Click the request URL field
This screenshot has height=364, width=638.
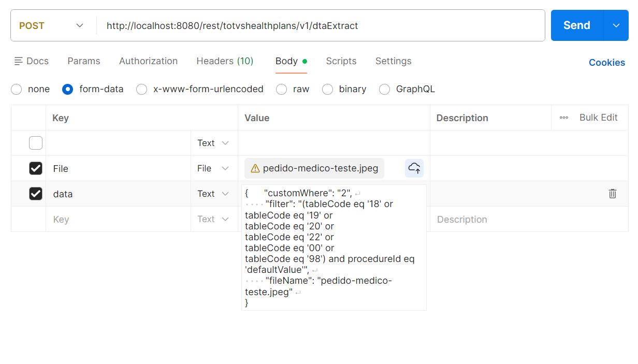point(321,25)
